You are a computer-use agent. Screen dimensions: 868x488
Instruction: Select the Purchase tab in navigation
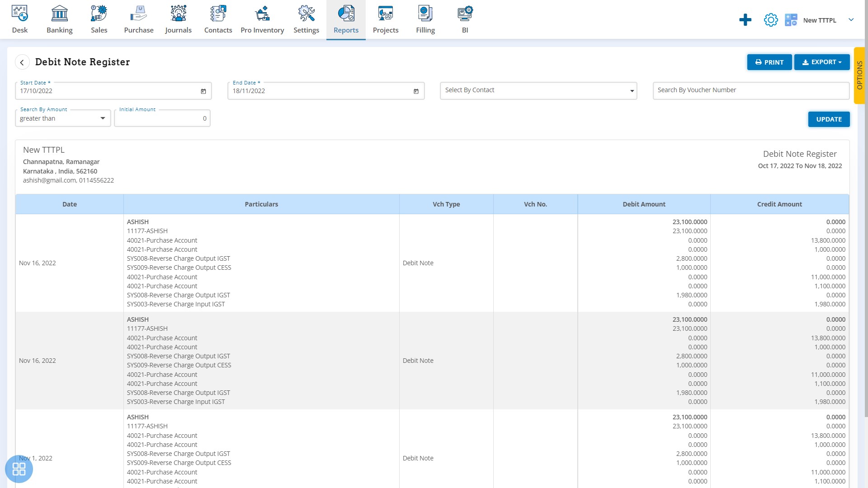click(139, 20)
